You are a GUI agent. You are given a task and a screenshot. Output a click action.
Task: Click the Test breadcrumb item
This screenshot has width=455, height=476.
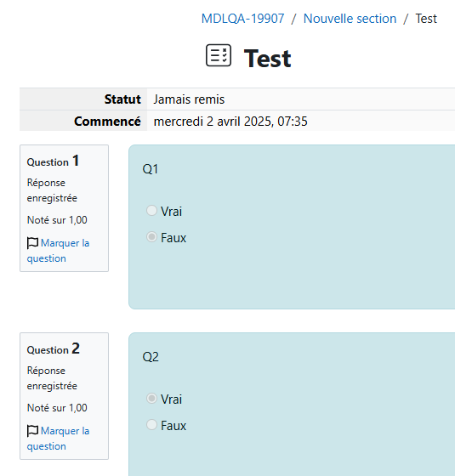426,19
